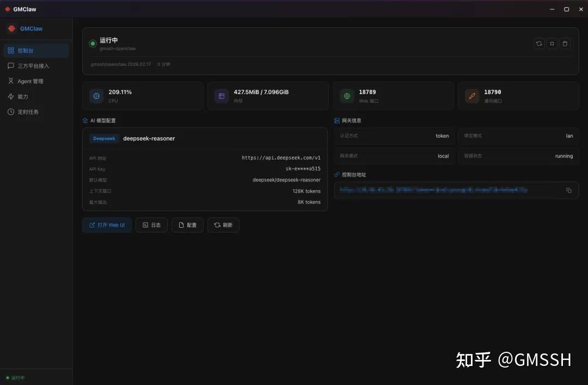
Task: Click the 427.5MiB / 7.096GiB memory value
Action: [261, 92]
